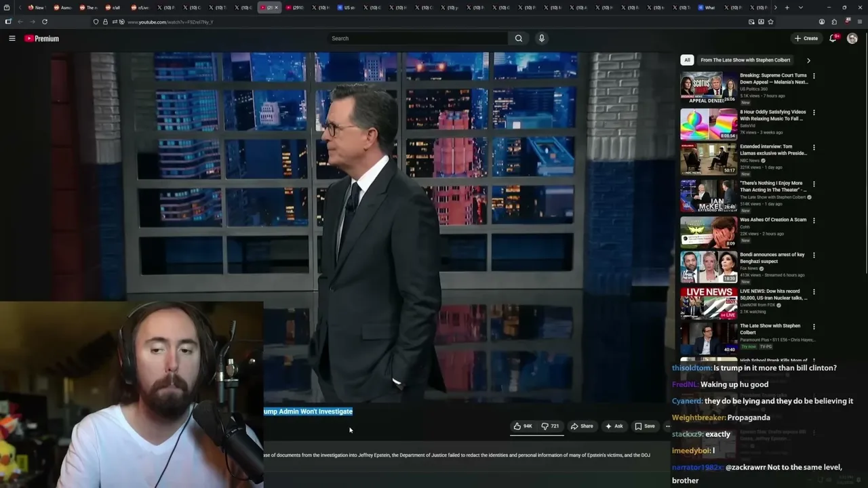Select From The Late Show with Stephen Colbert chip
This screenshot has width=868, height=488.
click(745, 60)
